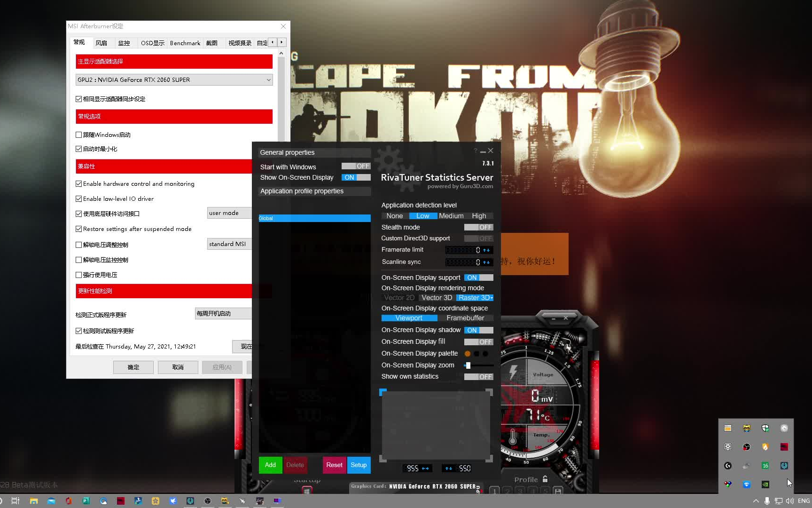The image size is (812, 508).
Task: Select Afterburner profile slot 1
Action: pyautogui.click(x=494, y=491)
